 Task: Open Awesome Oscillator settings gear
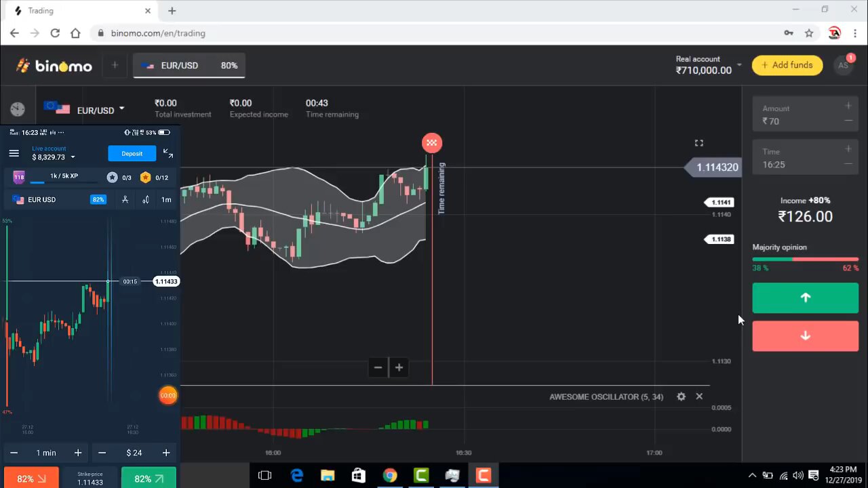(681, 396)
